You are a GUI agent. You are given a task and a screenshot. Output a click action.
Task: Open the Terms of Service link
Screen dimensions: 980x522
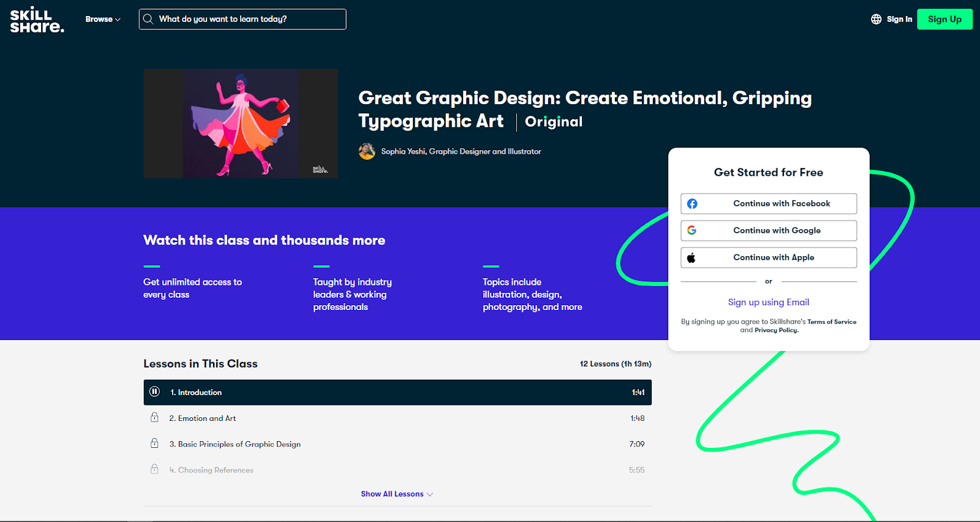click(x=832, y=322)
